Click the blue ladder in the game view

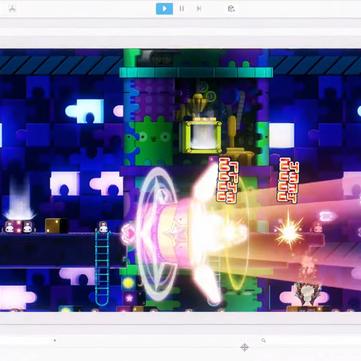click(x=102, y=268)
